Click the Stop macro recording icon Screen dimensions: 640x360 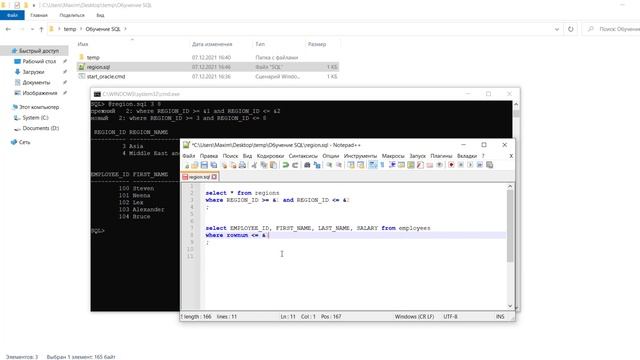pyautogui.click(x=460, y=165)
